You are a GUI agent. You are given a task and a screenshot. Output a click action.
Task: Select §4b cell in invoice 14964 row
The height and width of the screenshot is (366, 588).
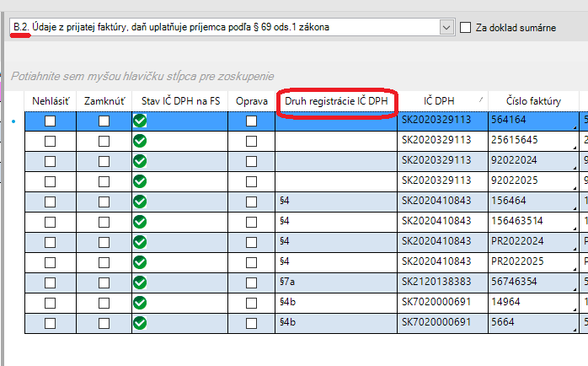point(336,304)
